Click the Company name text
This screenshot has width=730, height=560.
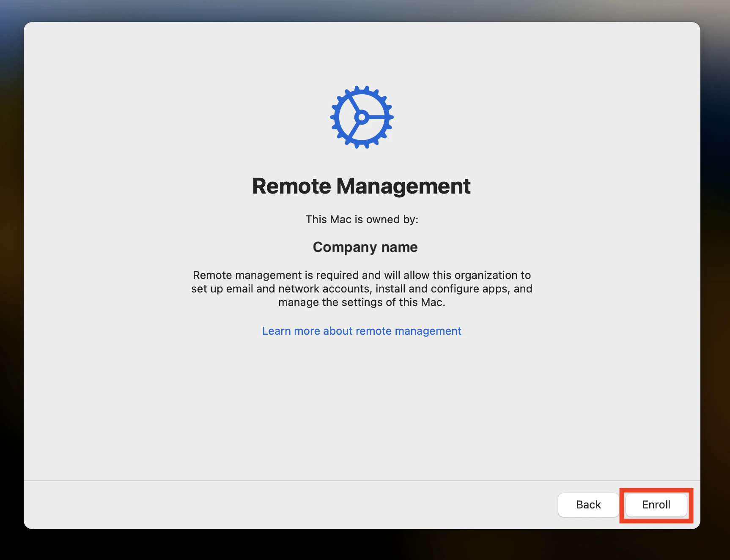coord(365,247)
